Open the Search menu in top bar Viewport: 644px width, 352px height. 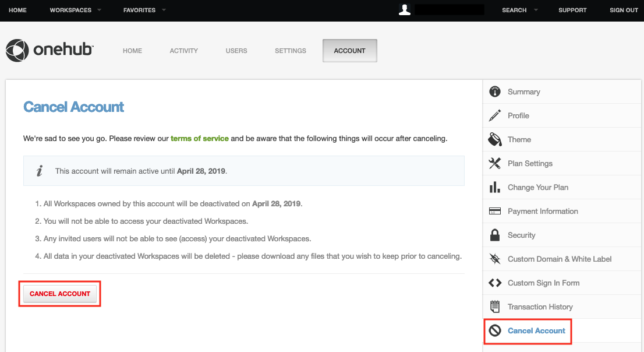click(514, 10)
